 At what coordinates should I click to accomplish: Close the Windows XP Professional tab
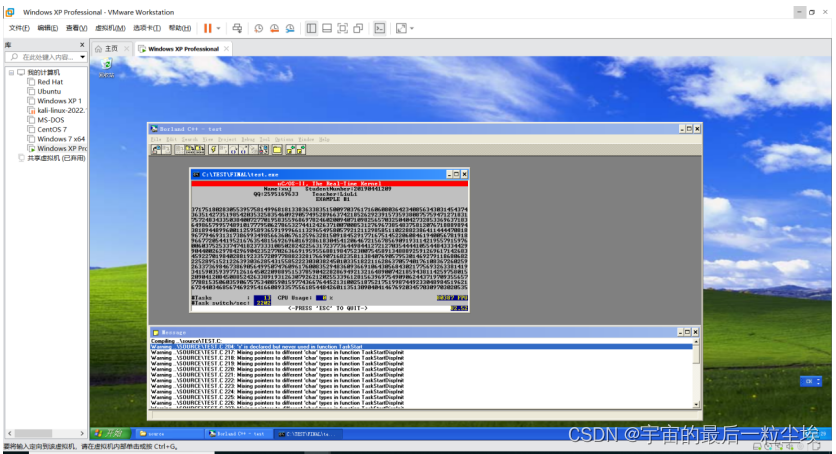pyautogui.click(x=227, y=48)
